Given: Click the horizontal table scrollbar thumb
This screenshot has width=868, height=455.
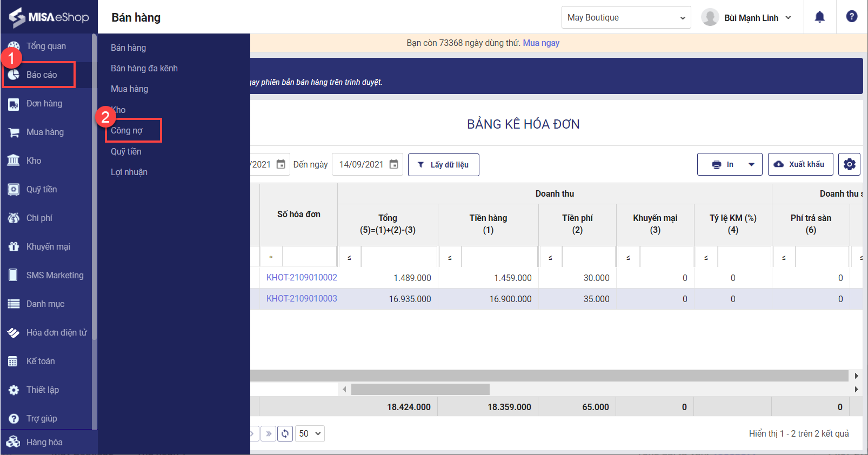Looking at the screenshot, I should [420, 389].
